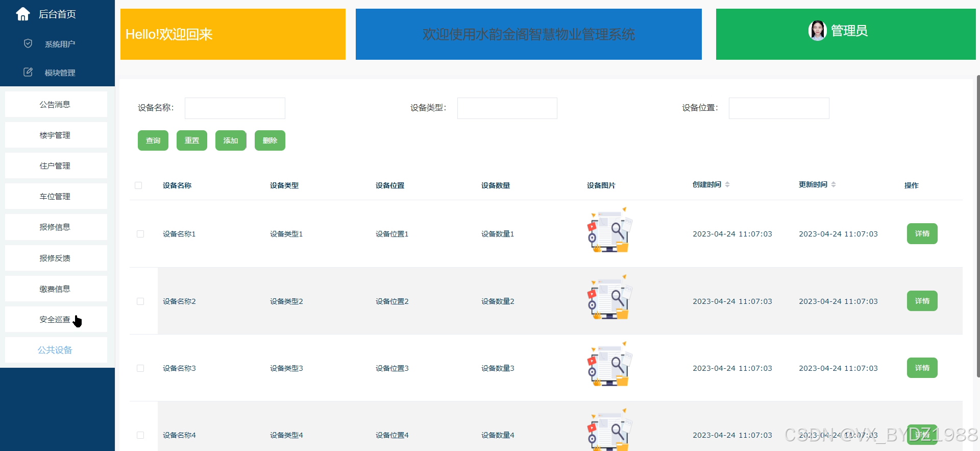Image resolution: width=980 pixels, height=451 pixels.
Task: Focus the 设备名称 search input
Action: click(x=235, y=108)
